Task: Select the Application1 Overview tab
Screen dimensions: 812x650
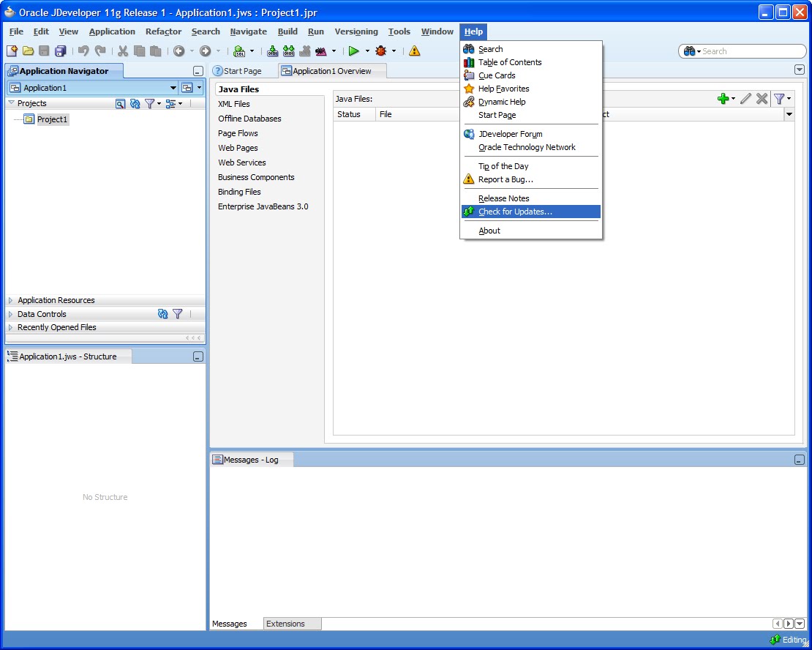Action: click(331, 71)
